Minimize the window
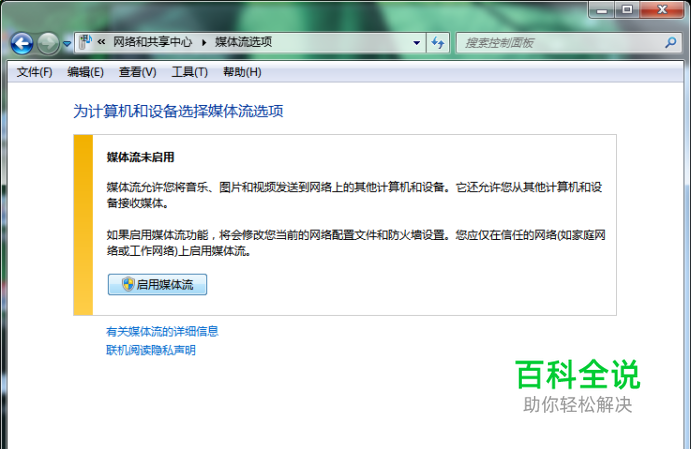The height and width of the screenshot is (449, 691). point(602,10)
